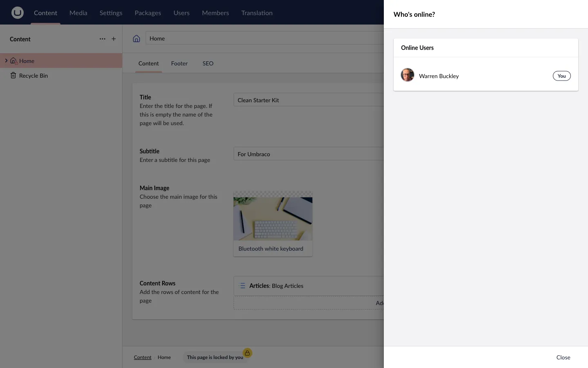The width and height of the screenshot is (588, 368).
Task: Open the Media section
Action: pyautogui.click(x=78, y=13)
